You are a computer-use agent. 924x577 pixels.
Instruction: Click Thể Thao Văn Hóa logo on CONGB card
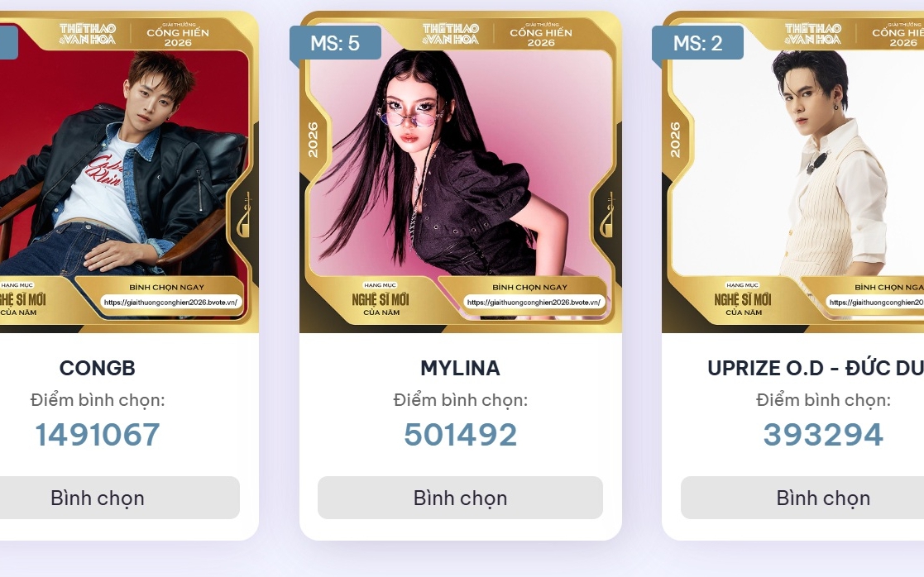[x=88, y=34]
